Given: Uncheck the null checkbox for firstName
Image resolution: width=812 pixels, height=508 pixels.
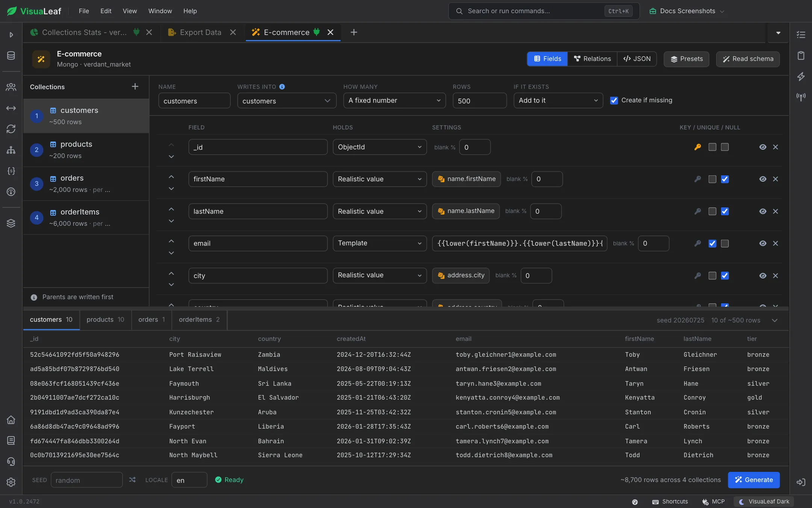Looking at the screenshot, I should click(725, 179).
